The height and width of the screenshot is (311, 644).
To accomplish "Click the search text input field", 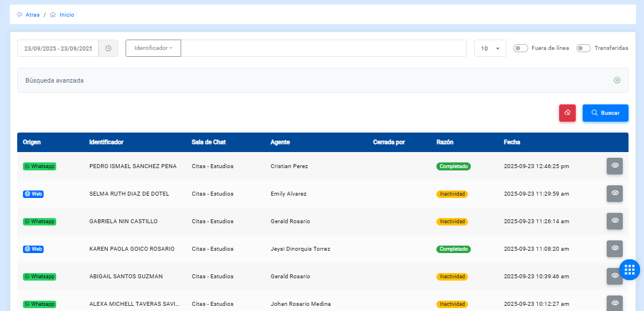I will pyautogui.click(x=323, y=48).
